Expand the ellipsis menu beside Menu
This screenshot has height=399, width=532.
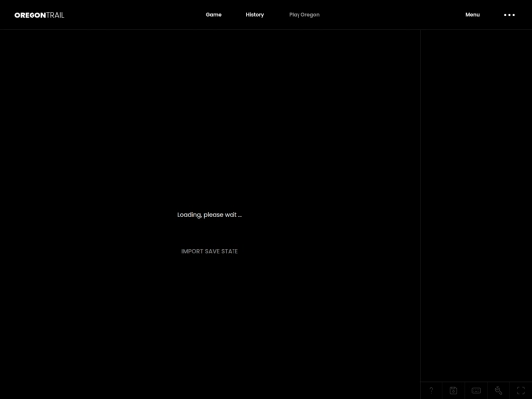click(x=509, y=15)
